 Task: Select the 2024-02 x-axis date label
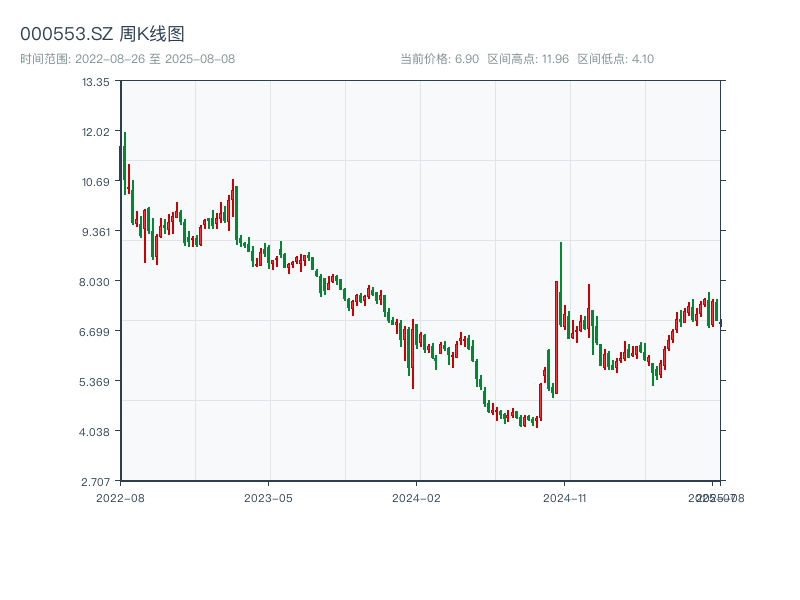(x=416, y=497)
